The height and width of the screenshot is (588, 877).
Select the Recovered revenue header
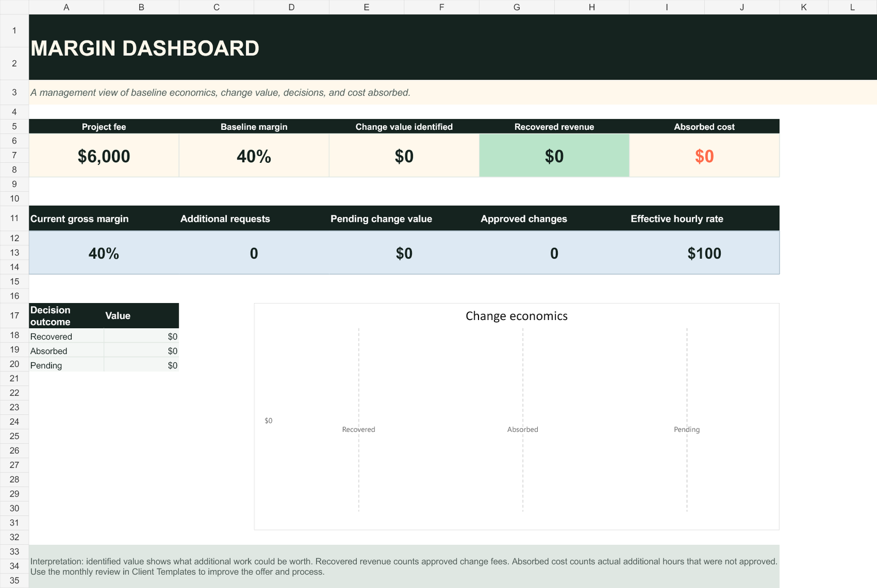(x=554, y=127)
